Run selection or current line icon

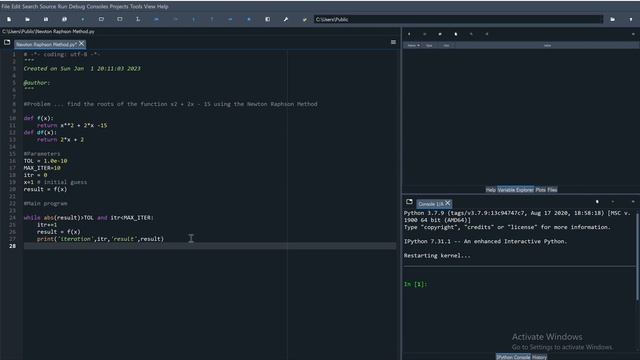(138, 19)
